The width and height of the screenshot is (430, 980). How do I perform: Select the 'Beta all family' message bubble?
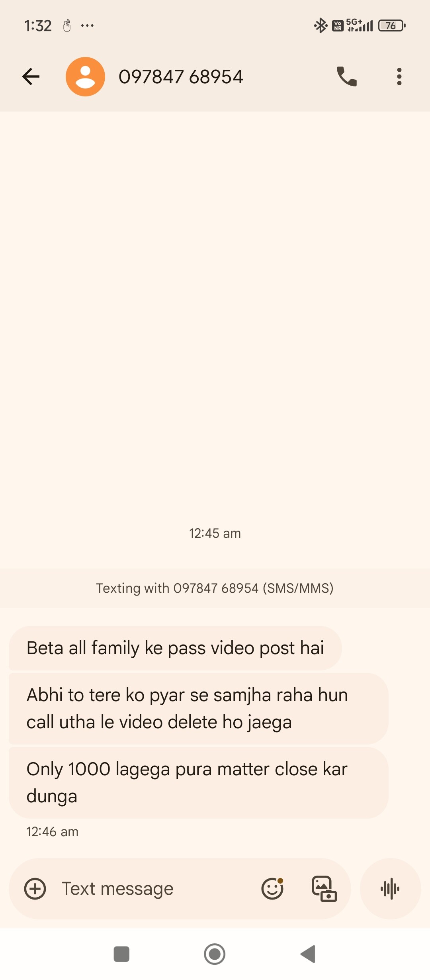[x=175, y=648]
